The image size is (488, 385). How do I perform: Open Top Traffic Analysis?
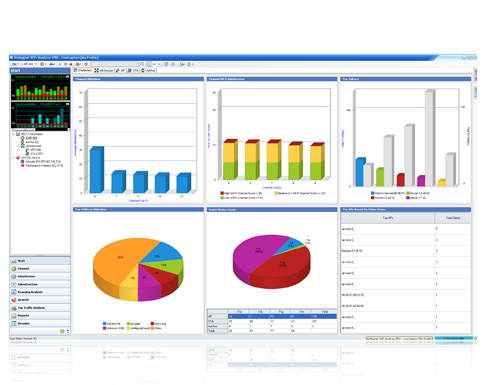40,308
